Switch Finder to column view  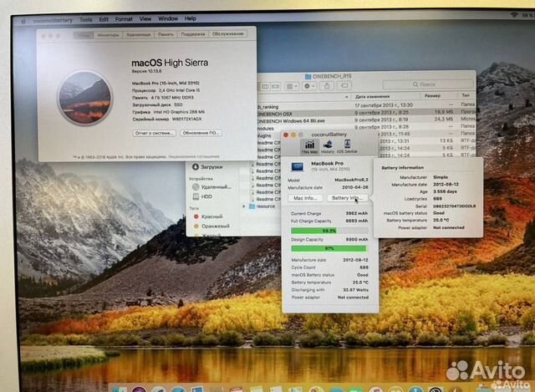tap(265, 87)
